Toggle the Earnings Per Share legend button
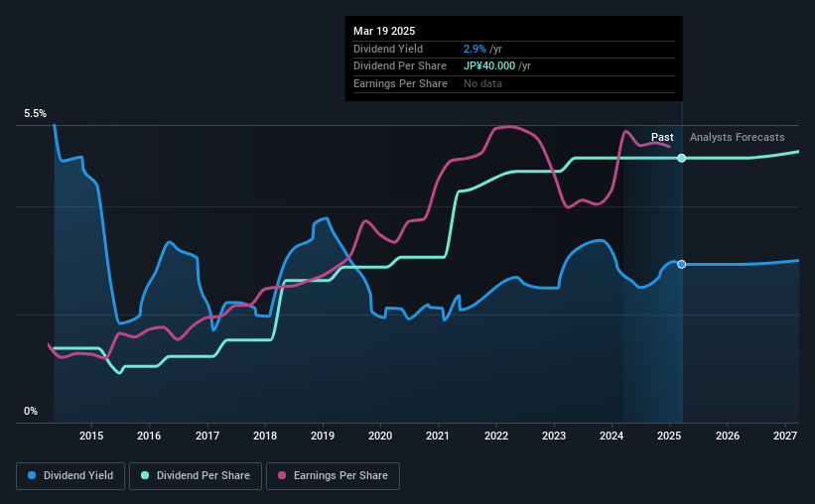The height and width of the screenshot is (504, 815). (333, 476)
